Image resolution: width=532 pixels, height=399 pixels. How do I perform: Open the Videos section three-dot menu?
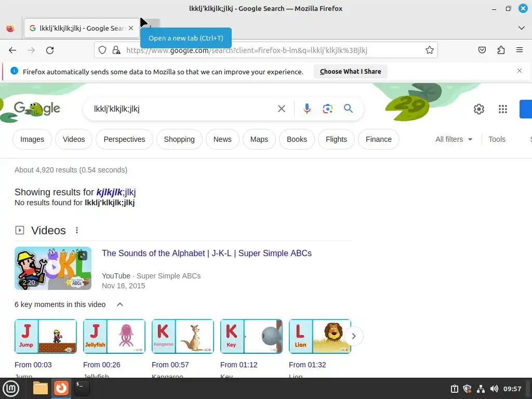point(77,230)
